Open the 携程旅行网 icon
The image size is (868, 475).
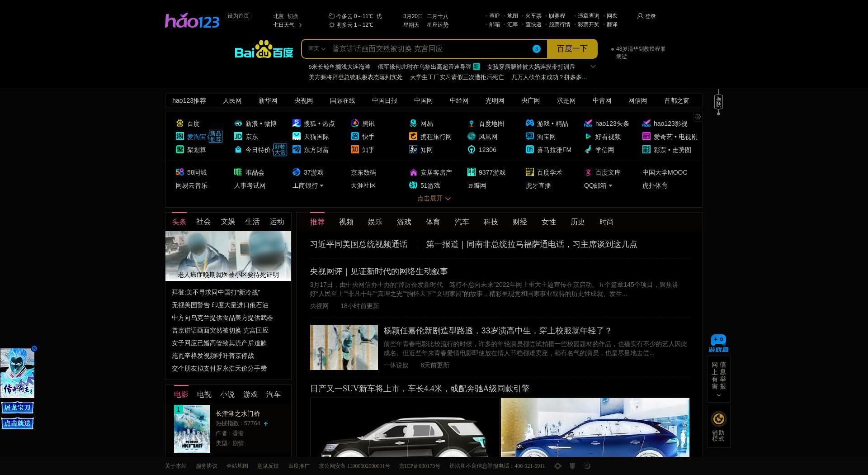(x=413, y=137)
